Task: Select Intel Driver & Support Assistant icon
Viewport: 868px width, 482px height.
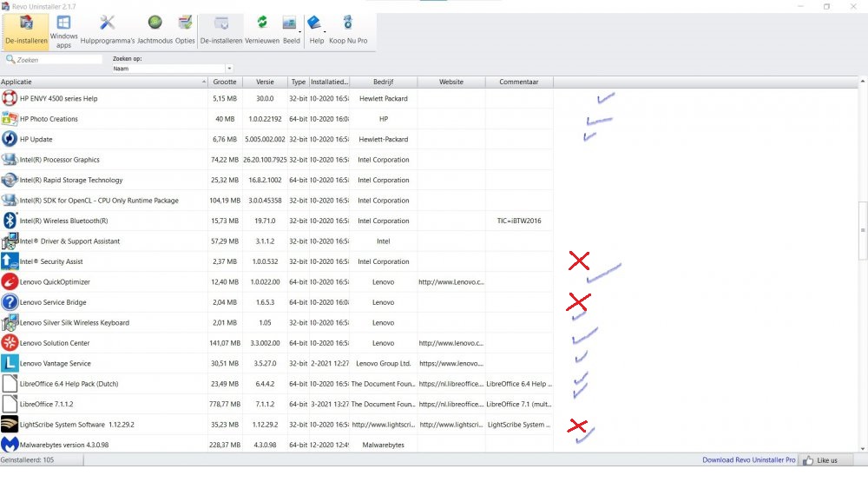Action: click(x=10, y=241)
